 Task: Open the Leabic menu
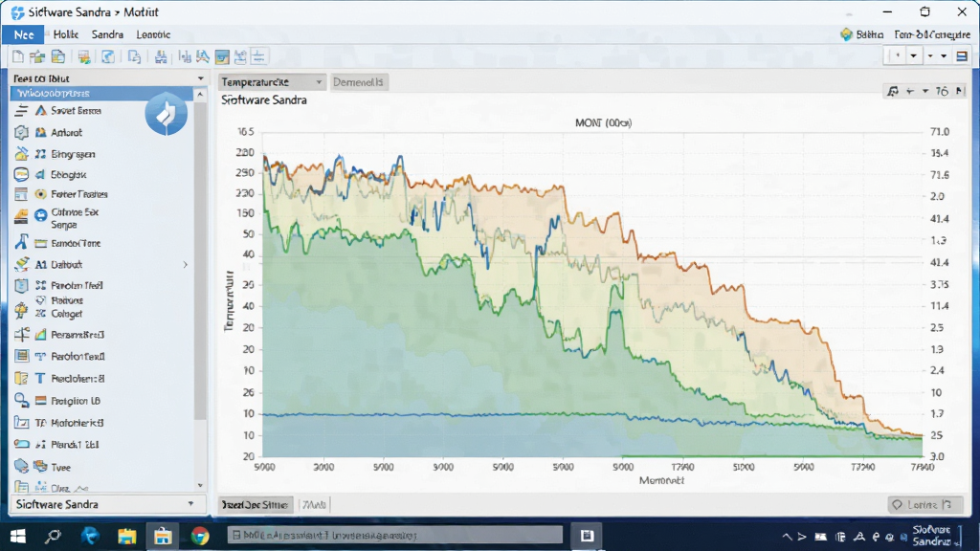(153, 35)
